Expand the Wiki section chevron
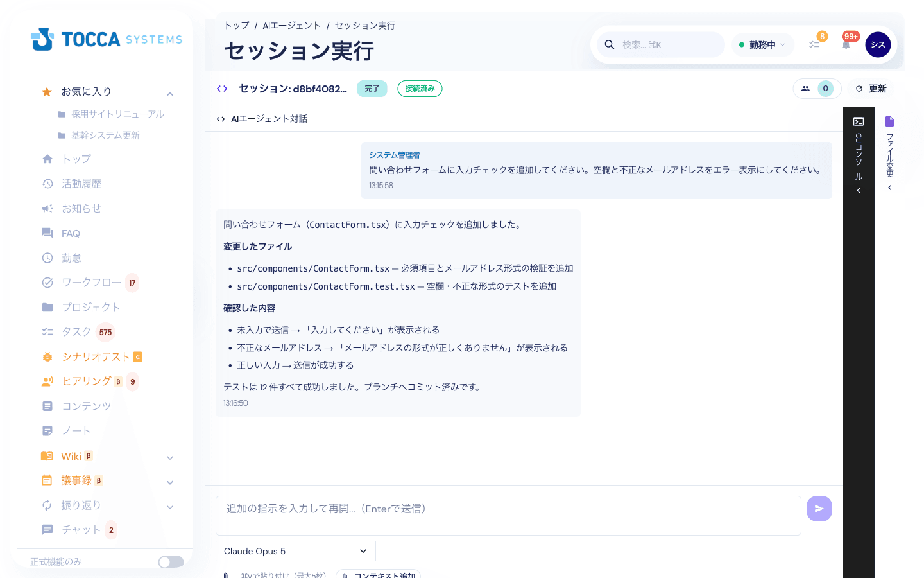 click(170, 458)
